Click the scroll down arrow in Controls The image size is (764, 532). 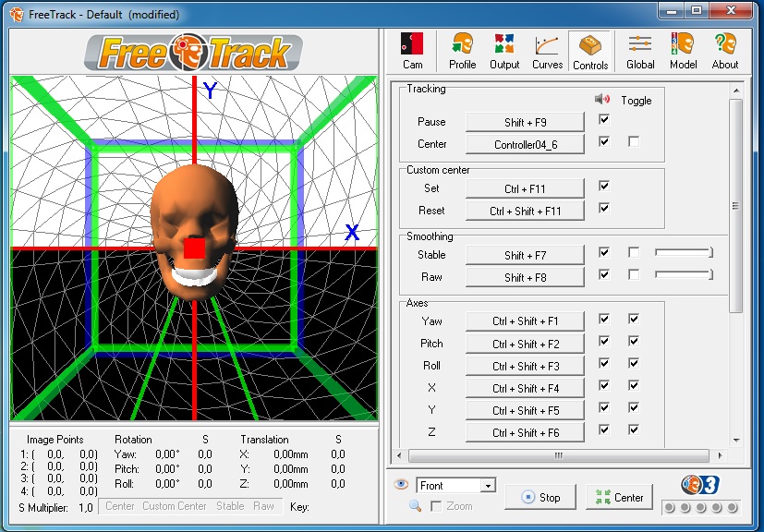pos(735,440)
